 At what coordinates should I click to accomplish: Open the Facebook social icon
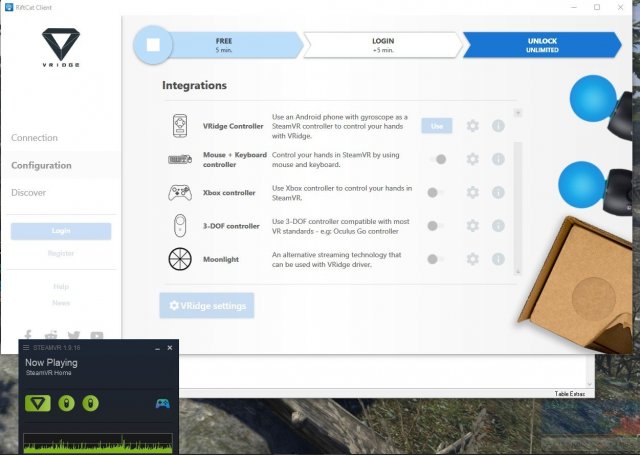click(28, 335)
